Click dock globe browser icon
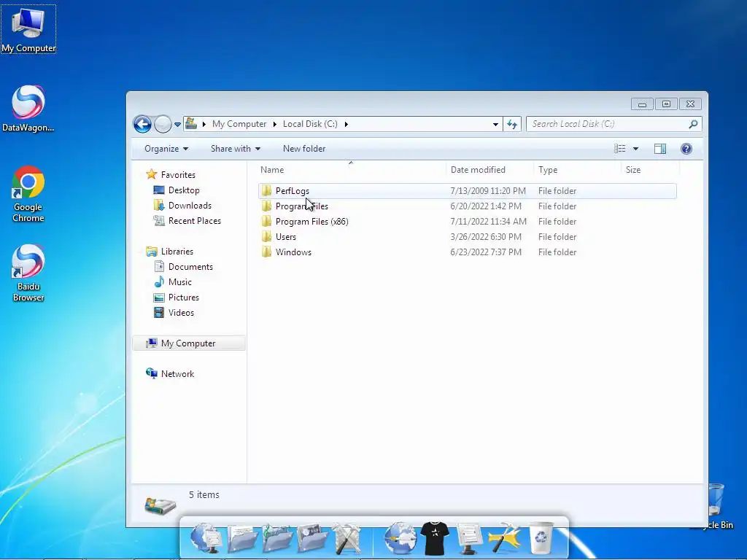This screenshot has height=560, width=747. (400, 538)
